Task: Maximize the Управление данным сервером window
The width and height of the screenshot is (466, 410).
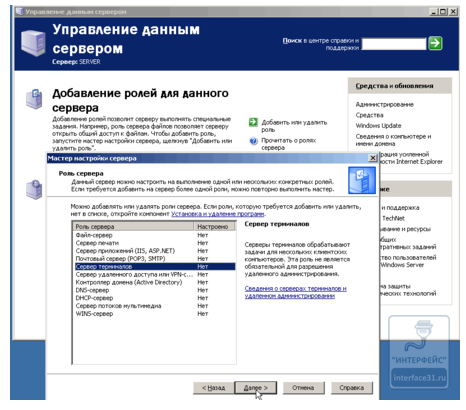Action: pyautogui.click(x=443, y=12)
